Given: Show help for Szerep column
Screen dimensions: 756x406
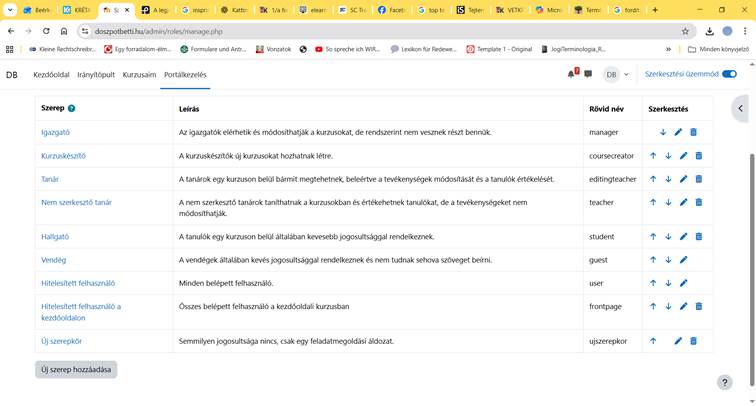Looking at the screenshot, I should (x=71, y=108).
